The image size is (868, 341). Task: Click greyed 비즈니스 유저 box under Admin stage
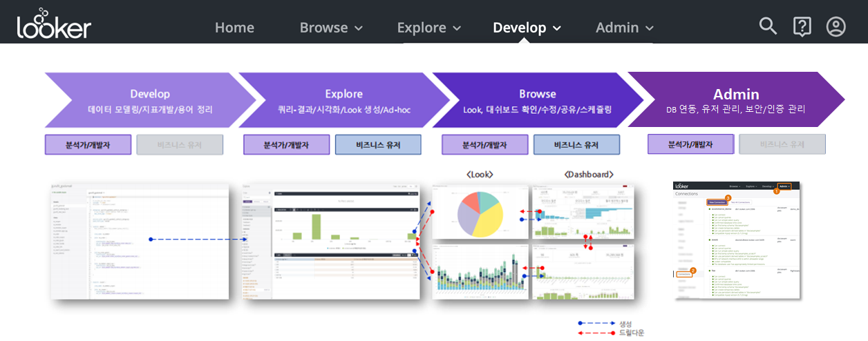click(x=782, y=144)
